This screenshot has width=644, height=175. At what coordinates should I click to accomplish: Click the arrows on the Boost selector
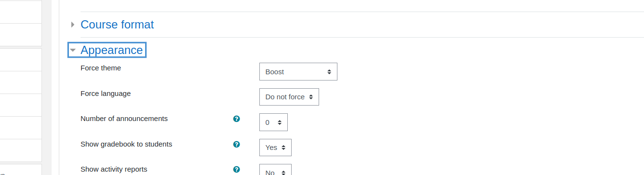pyautogui.click(x=329, y=72)
